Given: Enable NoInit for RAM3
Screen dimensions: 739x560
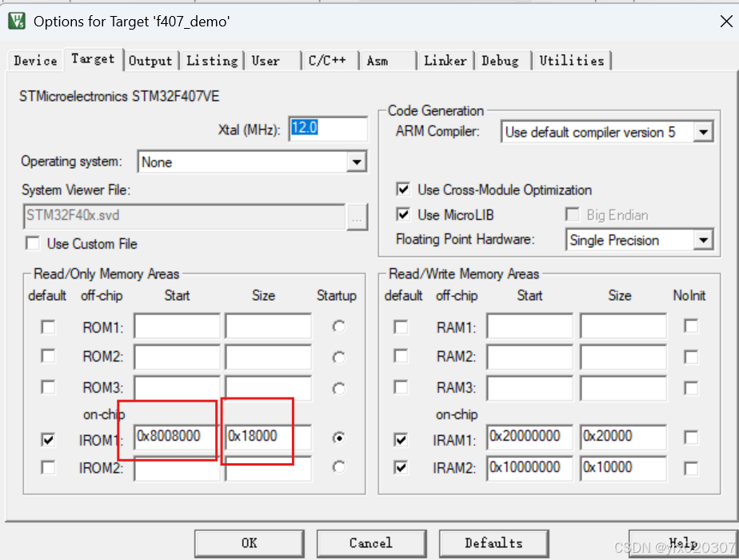Looking at the screenshot, I should (x=691, y=389).
